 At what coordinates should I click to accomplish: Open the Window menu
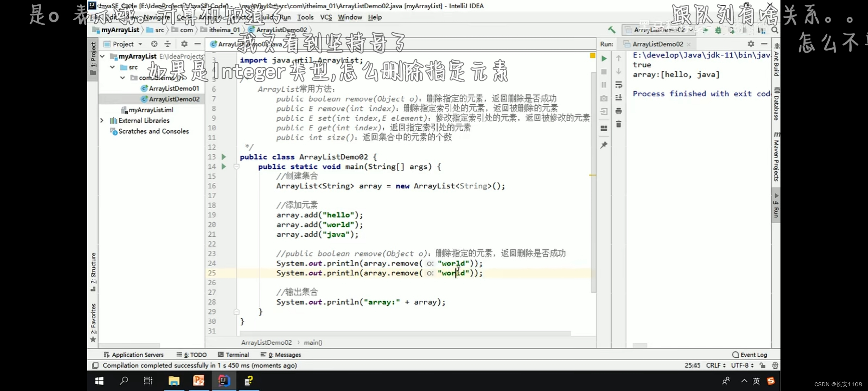[350, 17]
